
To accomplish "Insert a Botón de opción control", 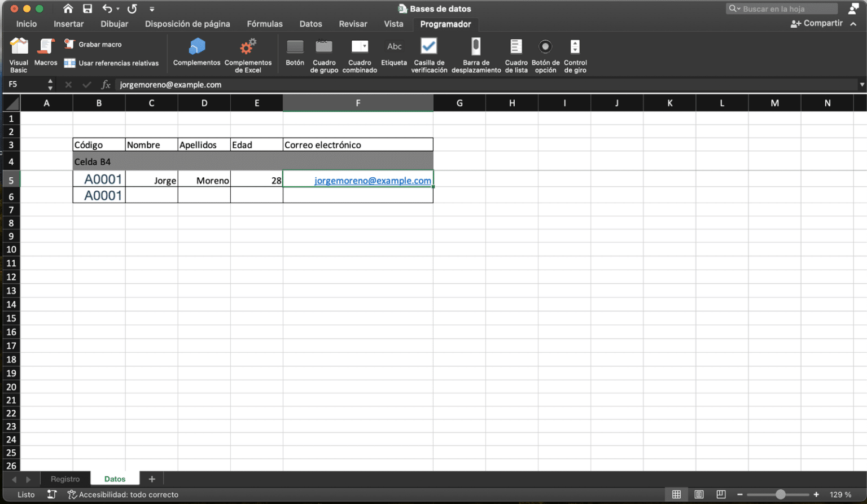I will pyautogui.click(x=545, y=54).
